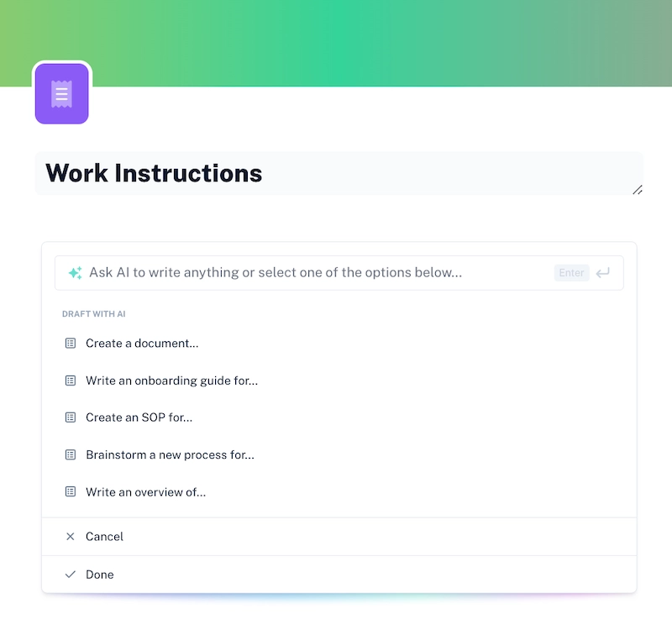The width and height of the screenshot is (672, 630).
Task: Select "Write an onboarding guide for..." option
Action: pos(172,380)
